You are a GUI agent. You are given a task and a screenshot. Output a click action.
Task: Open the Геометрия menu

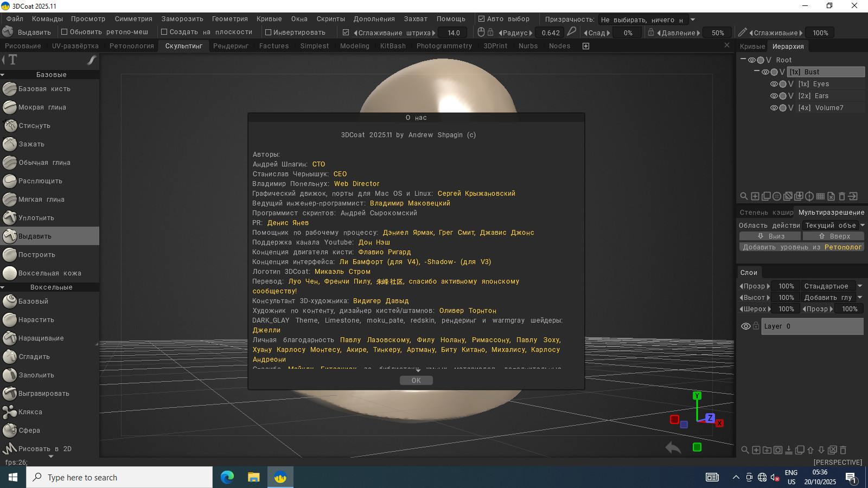point(229,19)
